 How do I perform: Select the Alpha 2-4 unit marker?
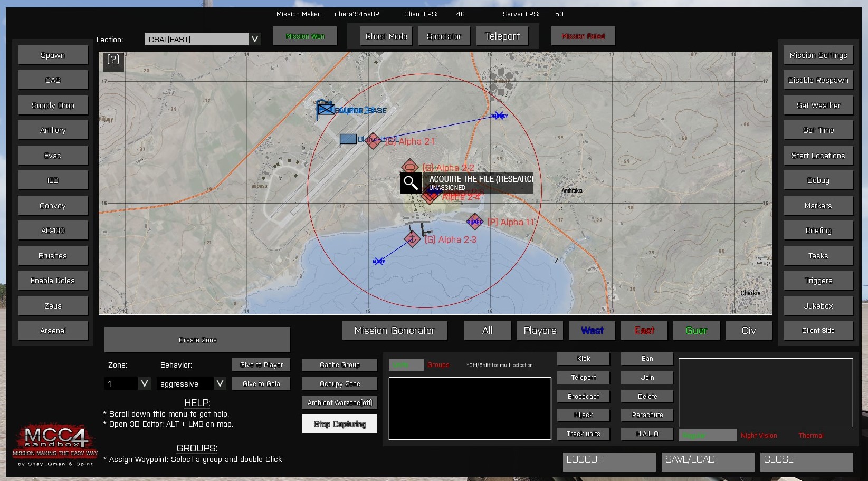tap(430, 196)
